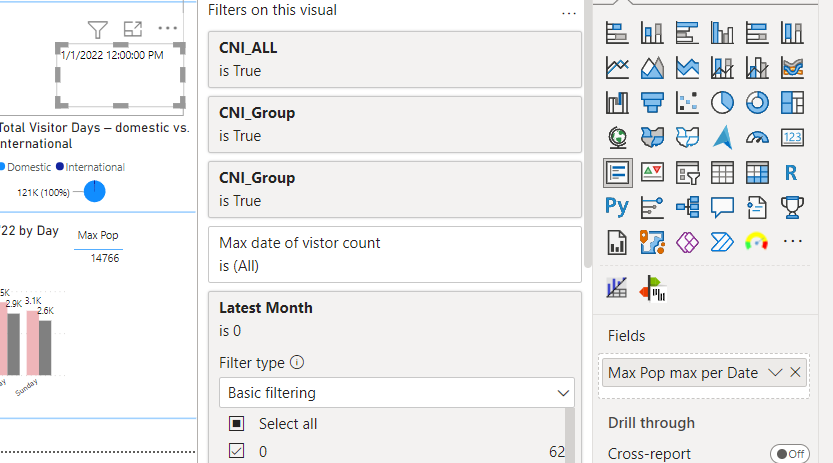Open focus mode for the selected visual
Screen dimensions: 833x463
pos(132,29)
